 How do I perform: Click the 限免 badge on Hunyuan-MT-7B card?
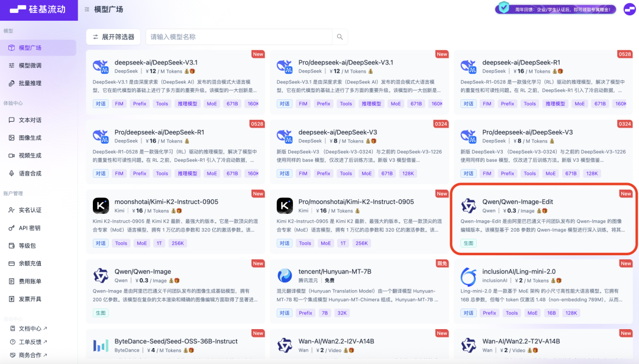(442, 264)
